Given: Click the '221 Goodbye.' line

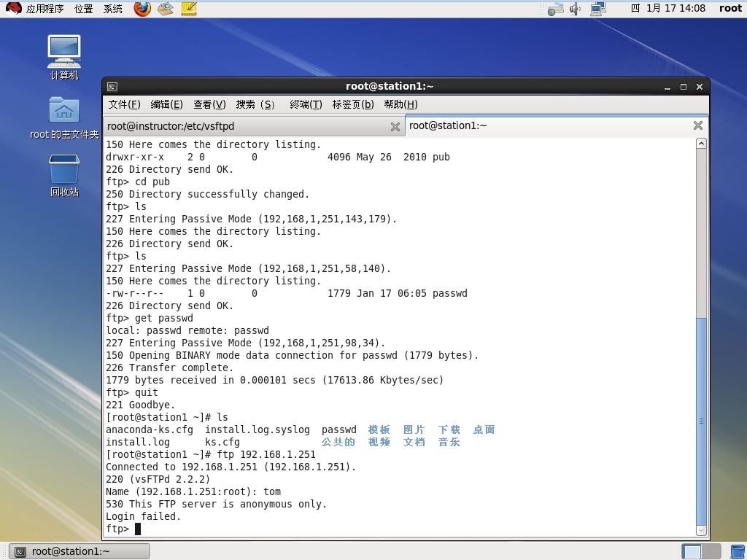Looking at the screenshot, I should point(141,405).
